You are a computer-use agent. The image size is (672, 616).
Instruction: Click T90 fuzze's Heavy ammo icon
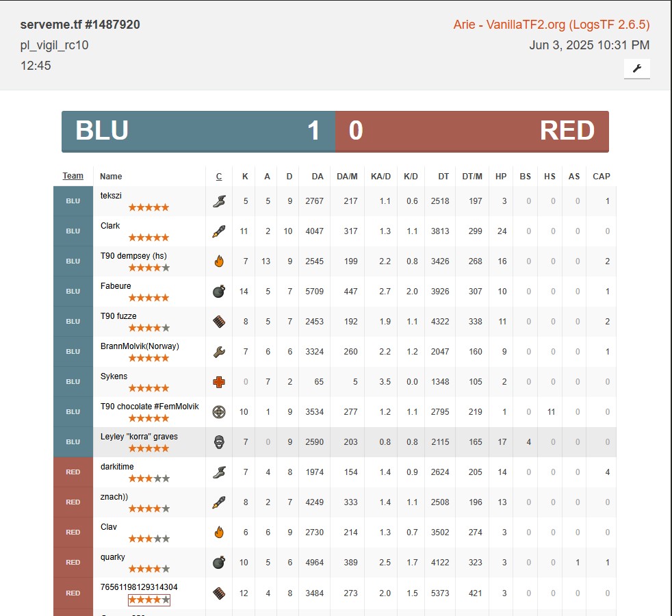click(x=219, y=322)
